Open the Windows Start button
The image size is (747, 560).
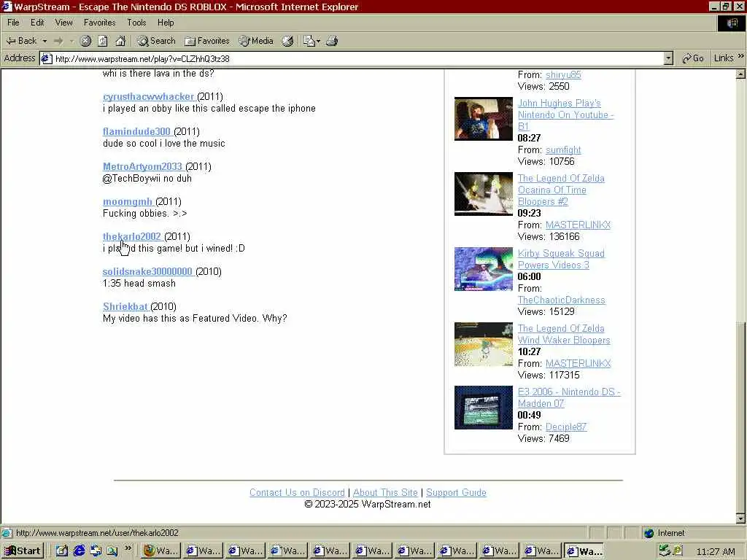[x=23, y=551]
